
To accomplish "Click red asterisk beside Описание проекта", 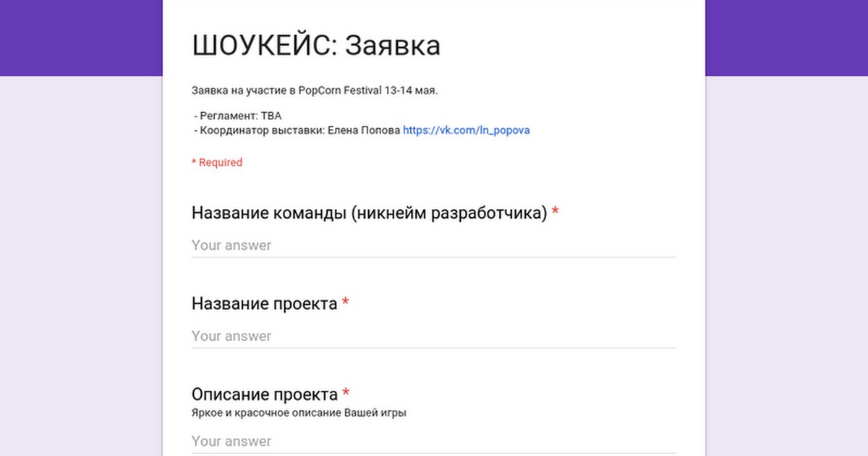I will [x=346, y=394].
